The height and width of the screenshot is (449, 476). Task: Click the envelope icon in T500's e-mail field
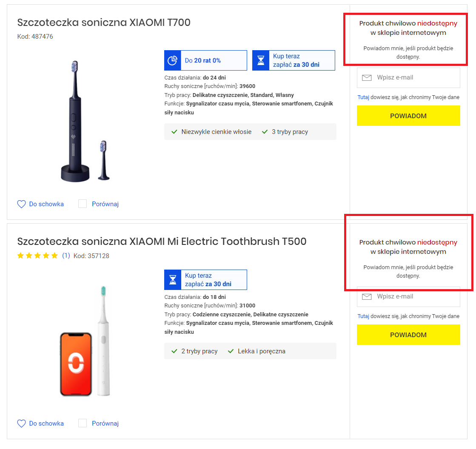[x=367, y=296]
